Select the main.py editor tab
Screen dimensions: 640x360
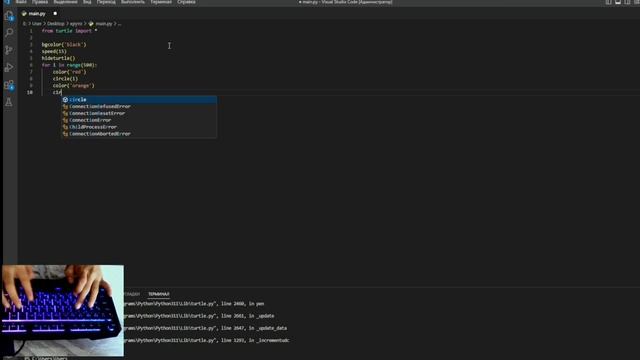39,13
